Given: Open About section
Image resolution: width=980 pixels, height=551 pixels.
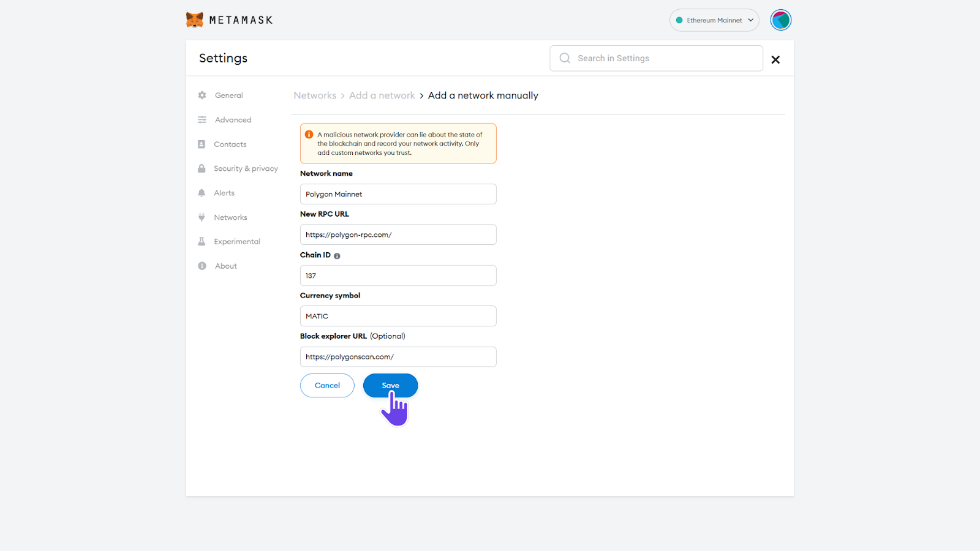Looking at the screenshot, I should (x=225, y=266).
